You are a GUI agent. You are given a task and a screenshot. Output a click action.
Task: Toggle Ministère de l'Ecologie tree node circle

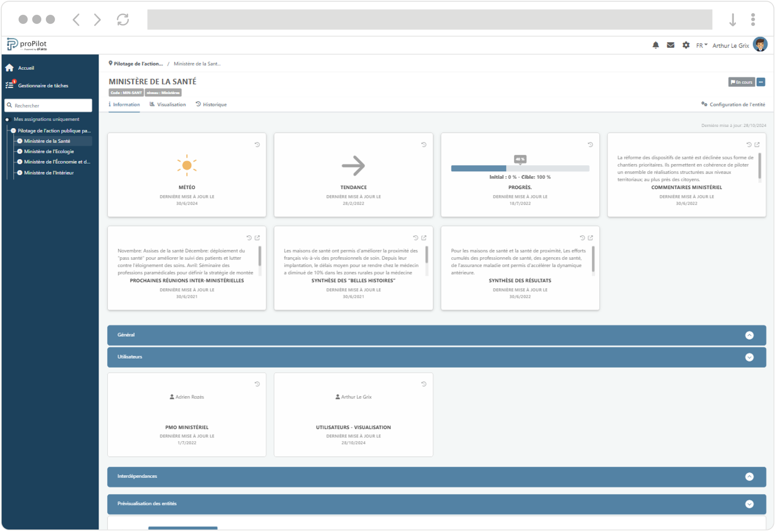pos(20,152)
